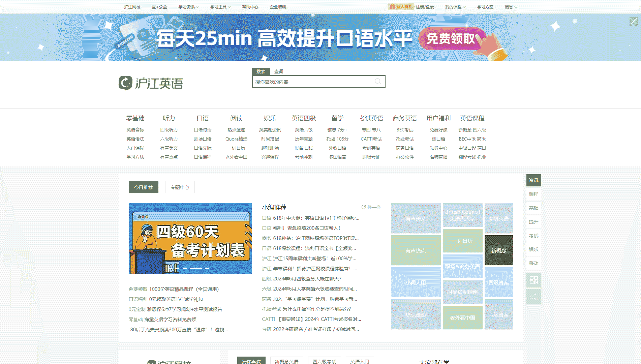Click the 四级听力 link
This screenshot has height=364, width=641.
(x=169, y=130)
